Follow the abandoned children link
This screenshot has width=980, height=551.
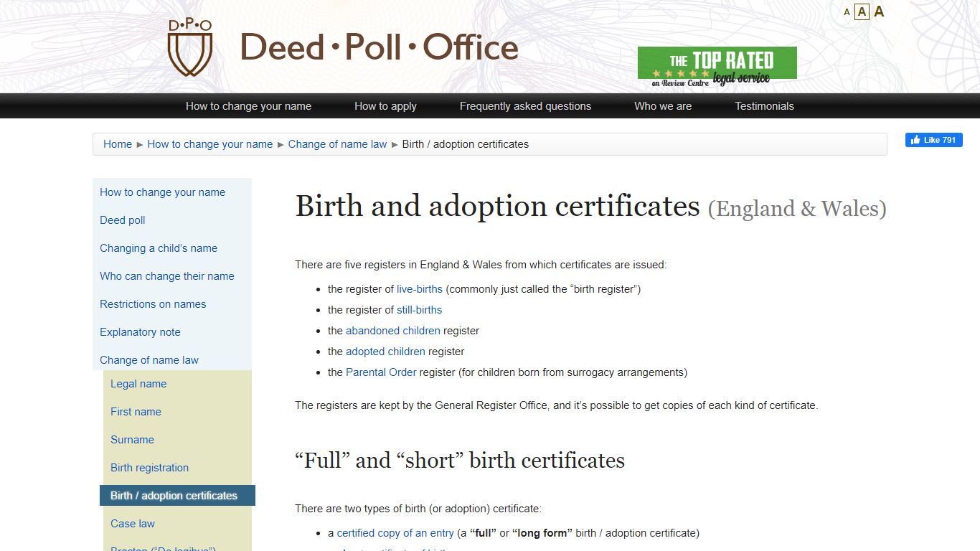point(393,331)
